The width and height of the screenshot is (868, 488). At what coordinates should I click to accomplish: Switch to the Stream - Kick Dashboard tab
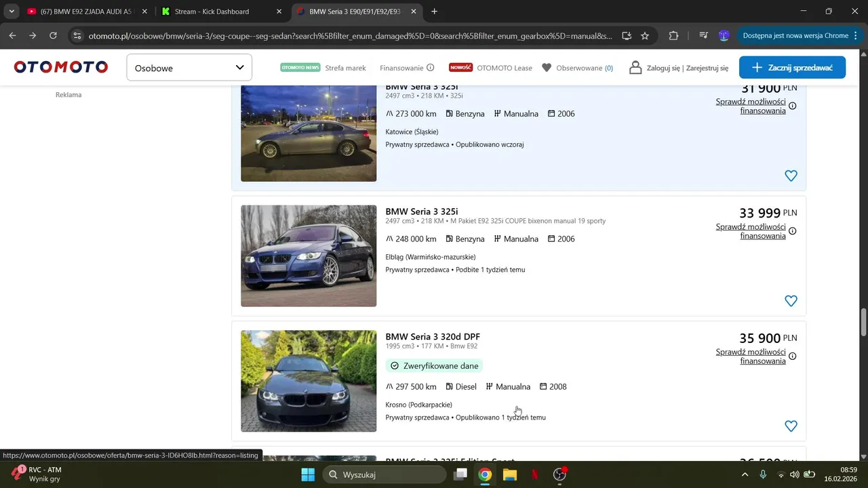[219, 12]
